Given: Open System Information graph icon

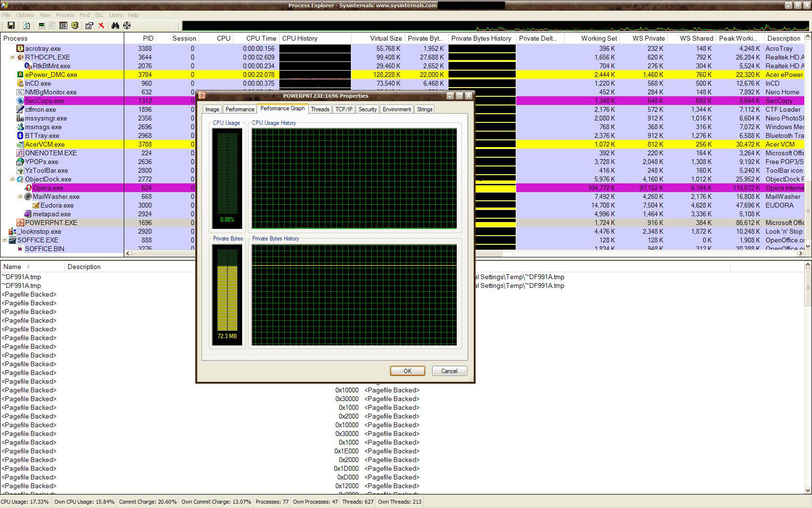Looking at the screenshot, I should tap(42, 26).
